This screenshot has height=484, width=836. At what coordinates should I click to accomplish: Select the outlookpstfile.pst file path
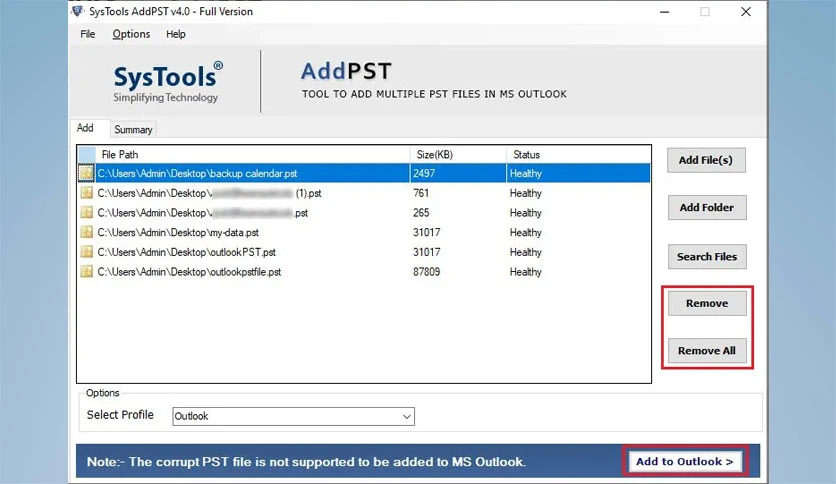[x=189, y=272]
